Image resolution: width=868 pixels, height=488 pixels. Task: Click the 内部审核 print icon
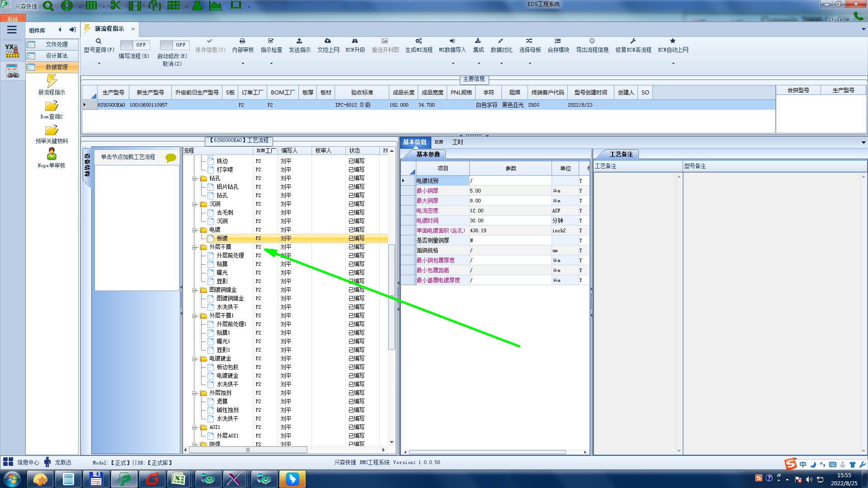pyautogui.click(x=242, y=41)
